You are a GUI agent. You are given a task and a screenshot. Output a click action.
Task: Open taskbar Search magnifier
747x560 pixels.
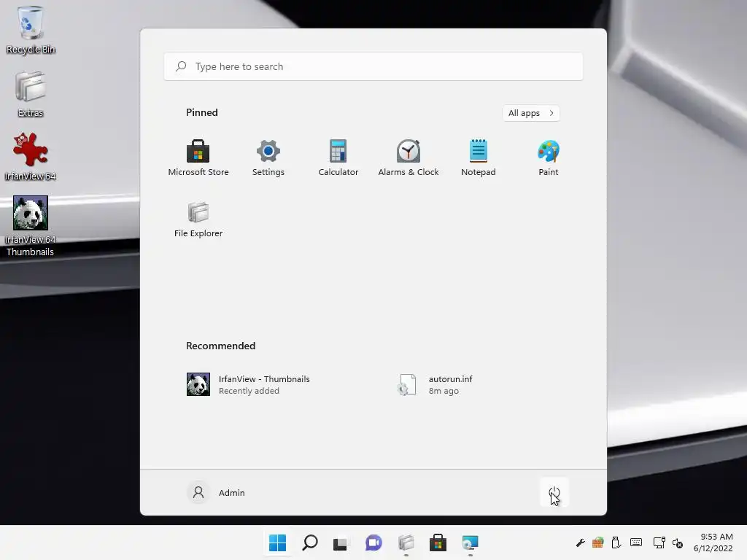click(x=309, y=542)
